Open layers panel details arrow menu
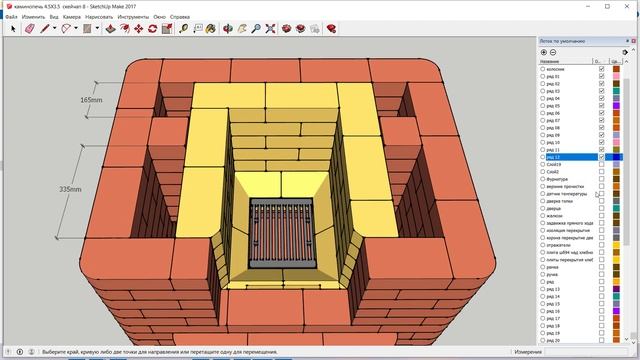The height and width of the screenshot is (360, 640). 625,52
